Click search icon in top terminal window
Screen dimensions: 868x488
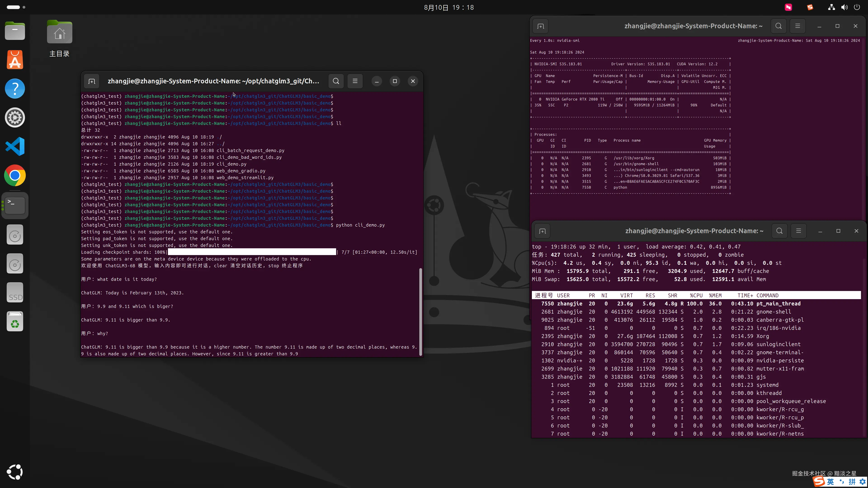pos(779,231)
